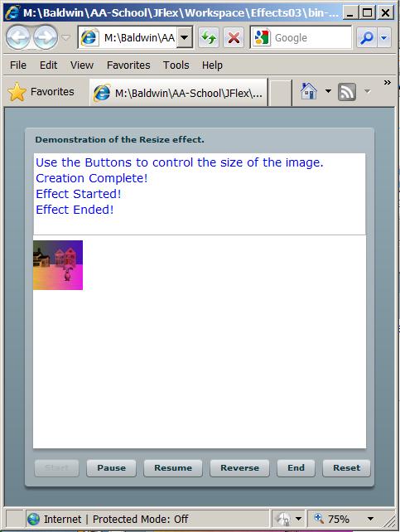This screenshot has width=400, height=532.
Task: Expand the recent pages dropdown next to Forward
Action: 65,37
